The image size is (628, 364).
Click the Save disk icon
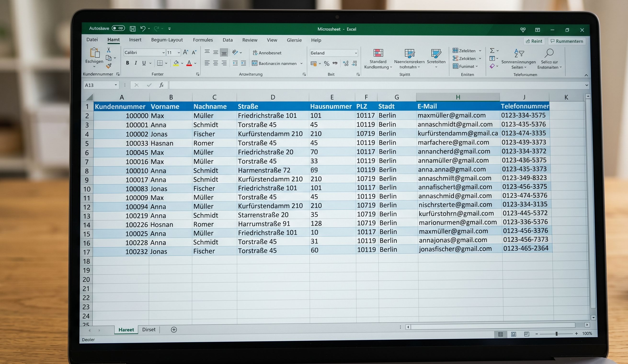(x=133, y=29)
